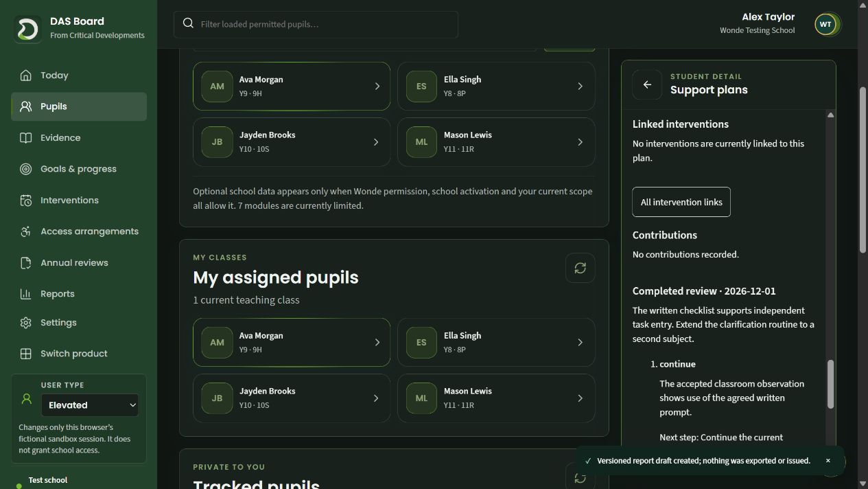Click the DAS Board logo icon
The image size is (868, 489).
point(27,29)
